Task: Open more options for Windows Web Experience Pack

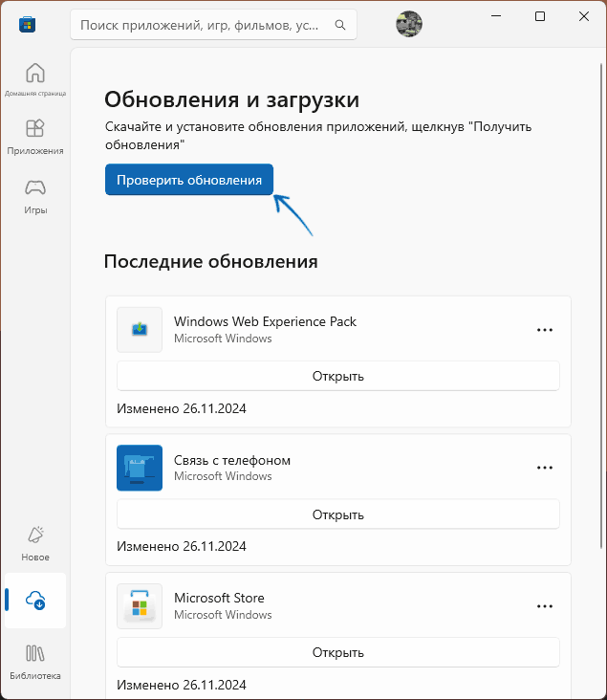Action: [545, 330]
